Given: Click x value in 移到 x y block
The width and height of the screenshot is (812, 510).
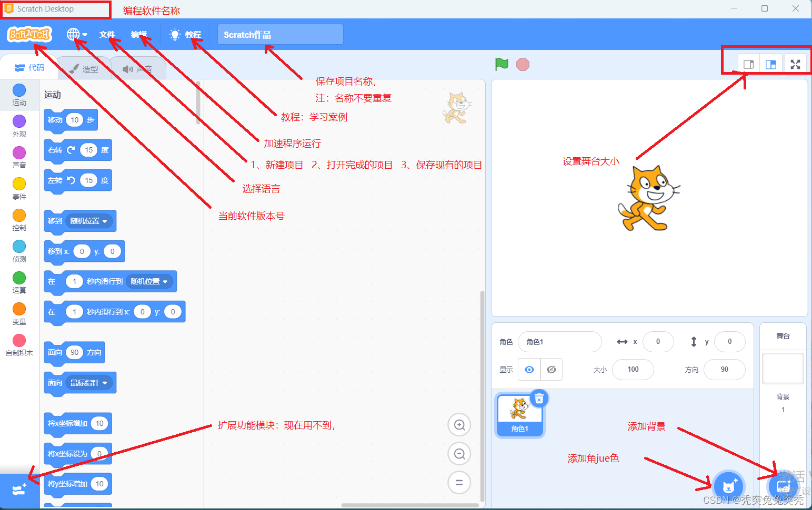Looking at the screenshot, I should pos(82,251).
